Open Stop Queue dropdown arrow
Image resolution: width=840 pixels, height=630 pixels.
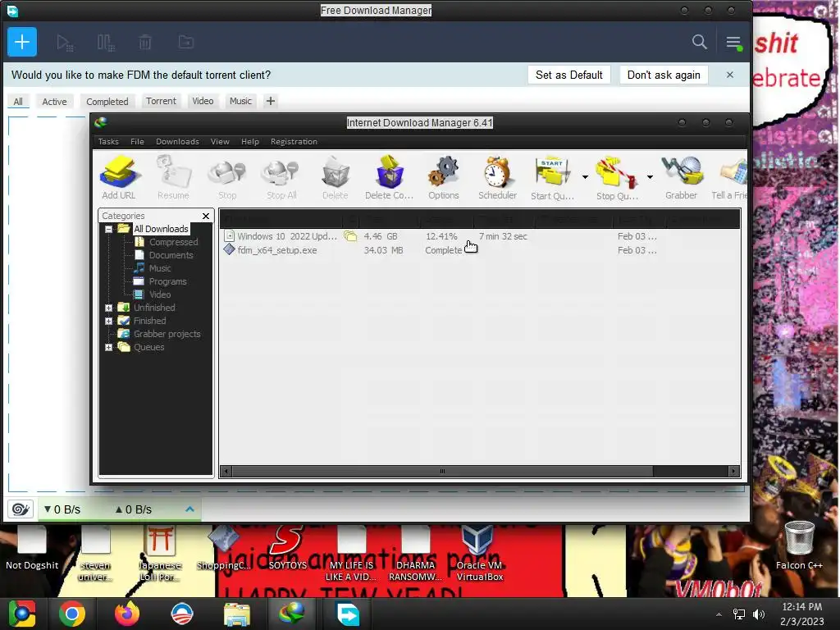(650, 177)
